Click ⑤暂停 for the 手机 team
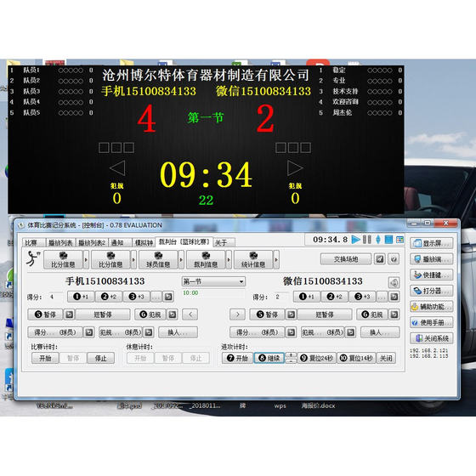This screenshot has width=476, height=476. (x=45, y=314)
